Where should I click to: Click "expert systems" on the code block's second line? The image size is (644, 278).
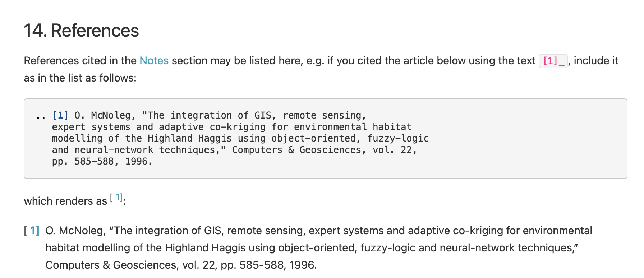click(91, 127)
